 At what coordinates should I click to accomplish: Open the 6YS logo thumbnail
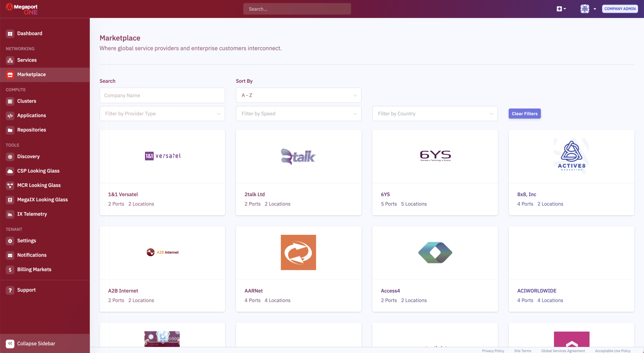(435, 156)
